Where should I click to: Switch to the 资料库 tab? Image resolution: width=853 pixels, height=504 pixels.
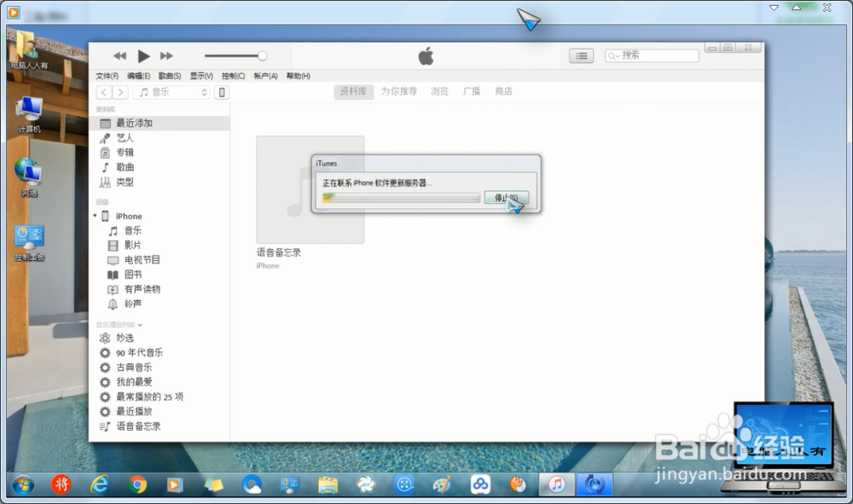354,91
